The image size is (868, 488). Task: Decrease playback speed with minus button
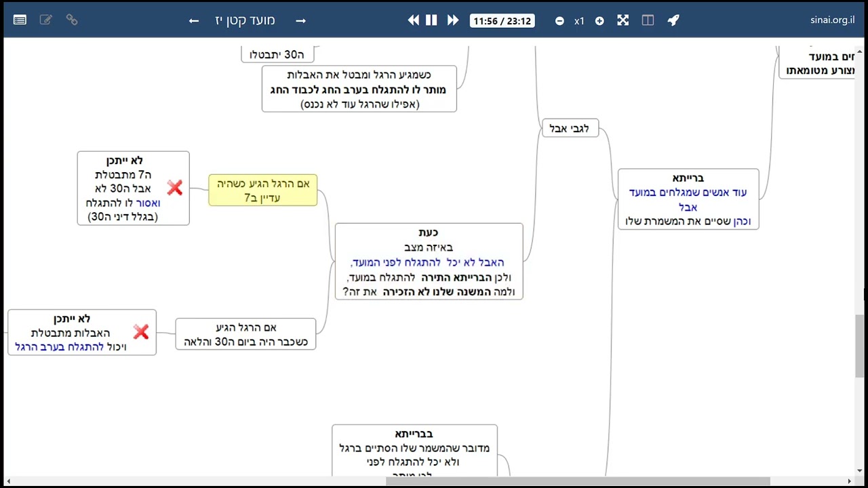pyautogui.click(x=559, y=21)
